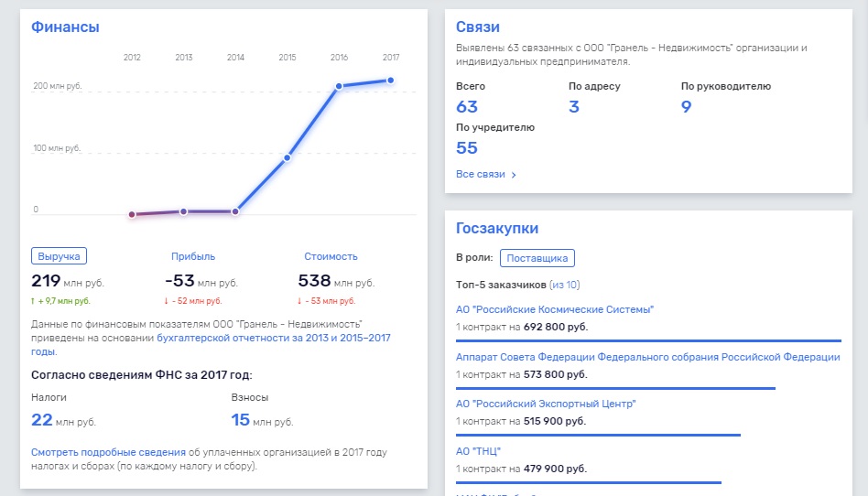Switch to the Прибыль tab

192,256
